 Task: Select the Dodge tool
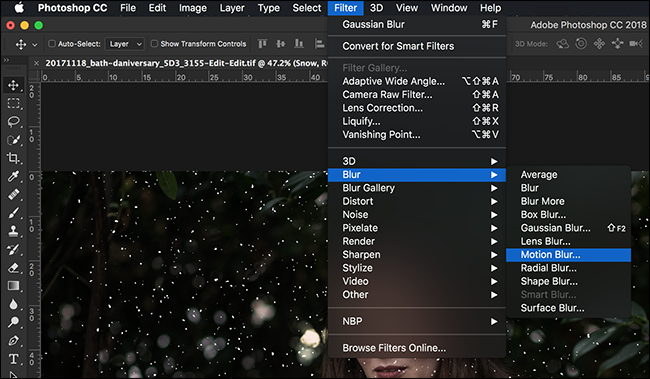13,322
